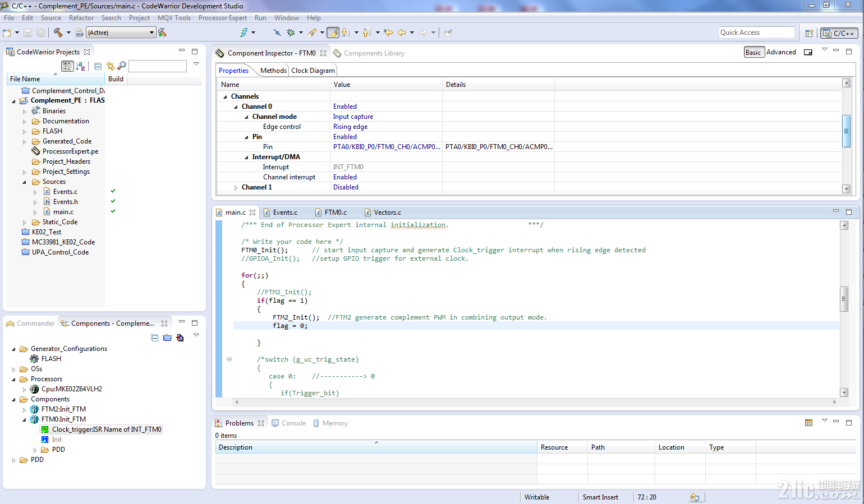Launch Debug with the bug icon
Screen dimensions: 864x504
point(291,33)
